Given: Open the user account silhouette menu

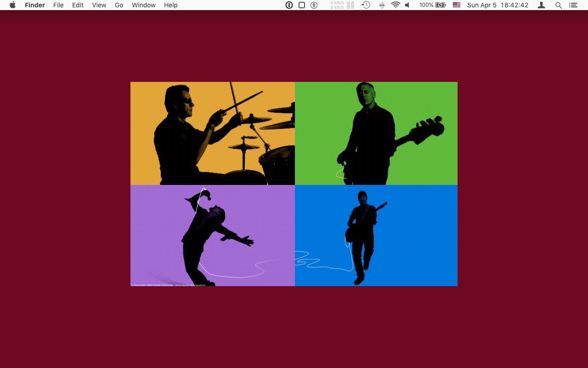Looking at the screenshot, I should [x=542, y=5].
